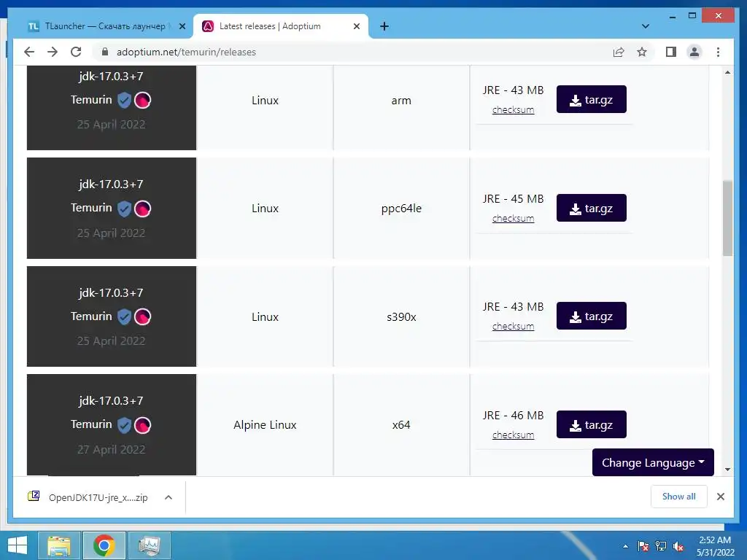
Task: Close the TLauncher tab
Action: pos(182,26)
